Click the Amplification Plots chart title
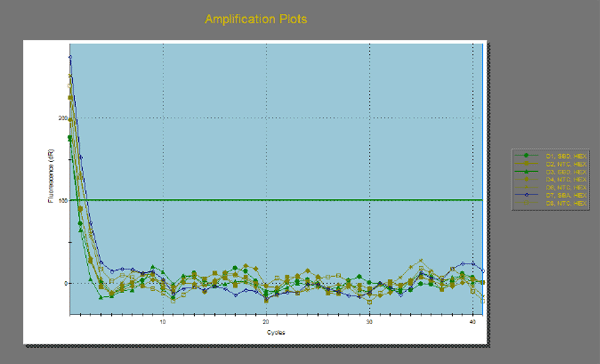The width and height of the screenshot is (600, 364). (x=256, y=19)
